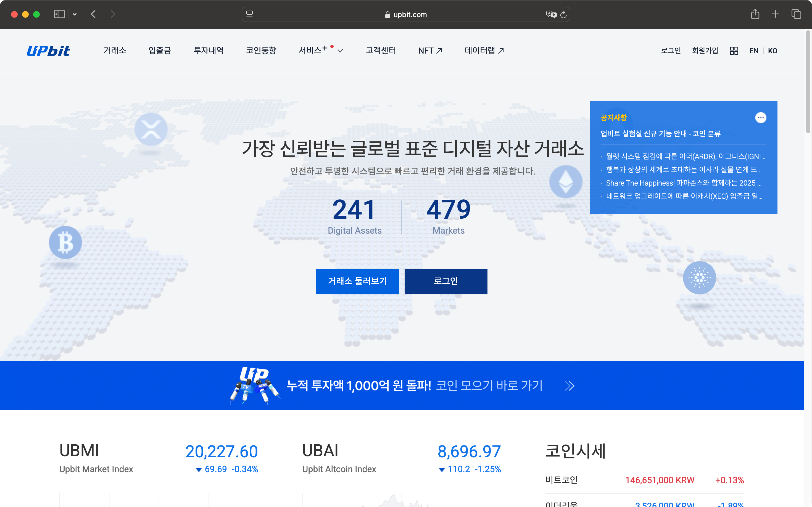Click the UBMI index title

(79, 451)
